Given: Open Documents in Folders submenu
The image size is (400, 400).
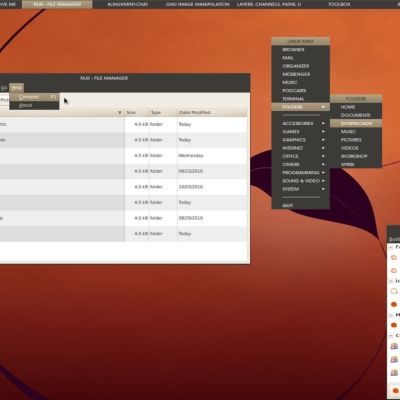Looking at the screenshot, I should (x=356, y=115).
